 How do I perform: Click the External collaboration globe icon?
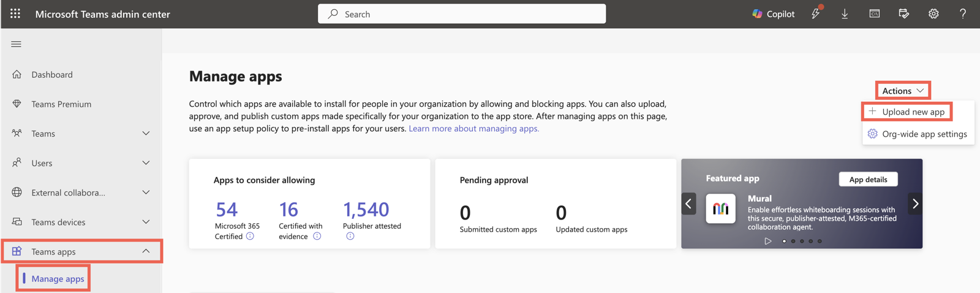[17, 192]
